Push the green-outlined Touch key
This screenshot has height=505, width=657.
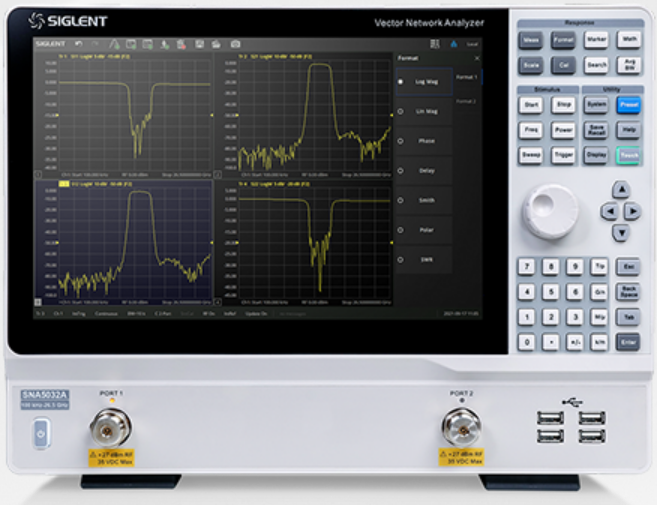pyautogui.click(x=629, y=155)
